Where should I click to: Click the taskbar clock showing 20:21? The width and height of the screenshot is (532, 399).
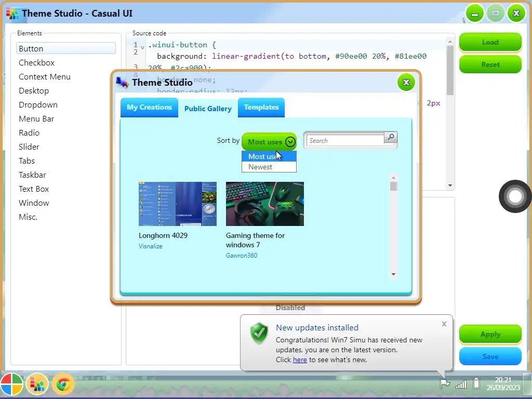pos(503,384)
